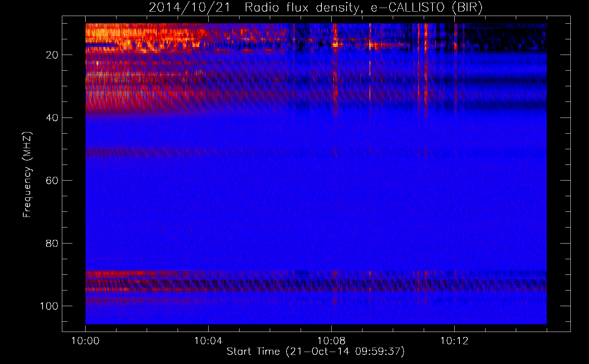Click the 'Frequency (MHZ)' axis label
The width and height of the screenshot is (589, 364).
tap(27, 174)
